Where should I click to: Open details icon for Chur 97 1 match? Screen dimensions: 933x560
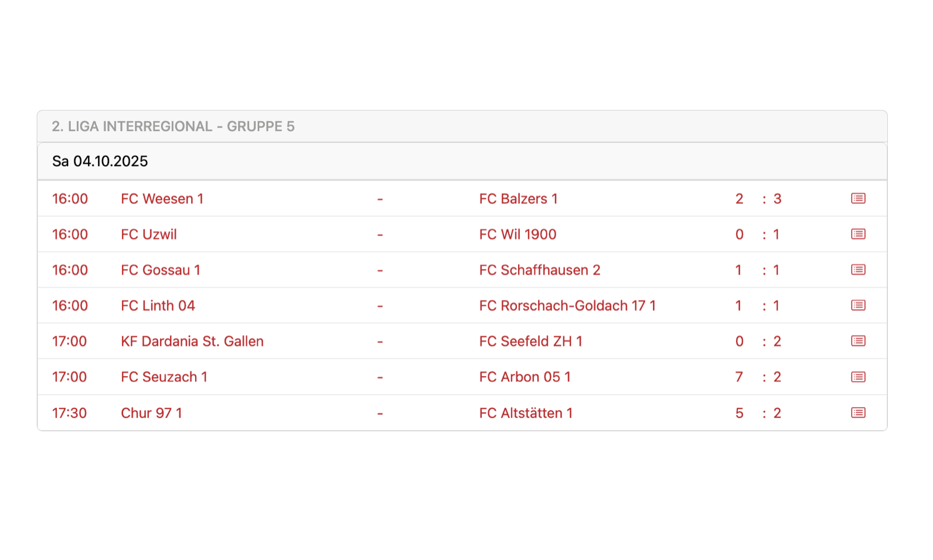[x=858, y=413]
